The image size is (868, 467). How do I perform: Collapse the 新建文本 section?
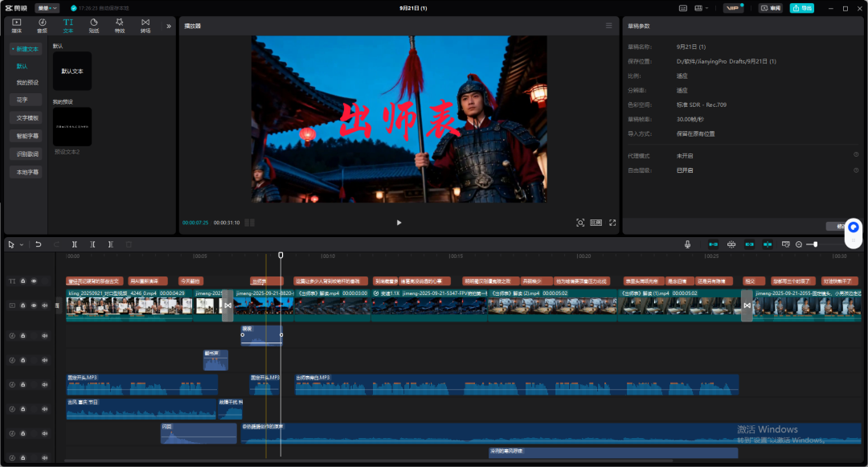(x=25, y=49)
